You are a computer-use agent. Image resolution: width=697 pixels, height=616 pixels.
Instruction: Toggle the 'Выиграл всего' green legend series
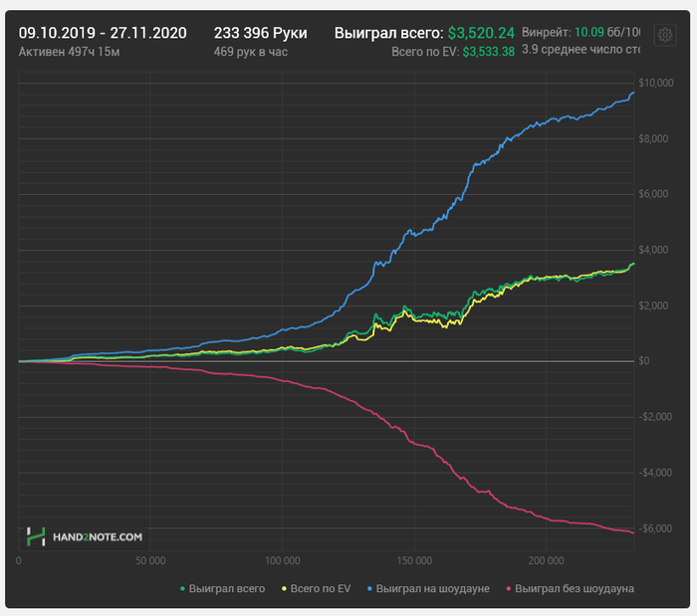(x=222, y=588)
